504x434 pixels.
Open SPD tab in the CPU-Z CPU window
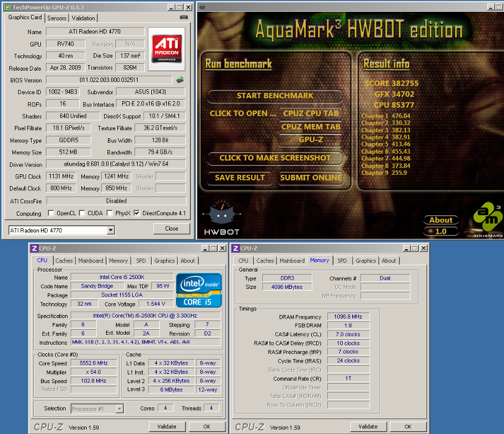tap(141, 261)
